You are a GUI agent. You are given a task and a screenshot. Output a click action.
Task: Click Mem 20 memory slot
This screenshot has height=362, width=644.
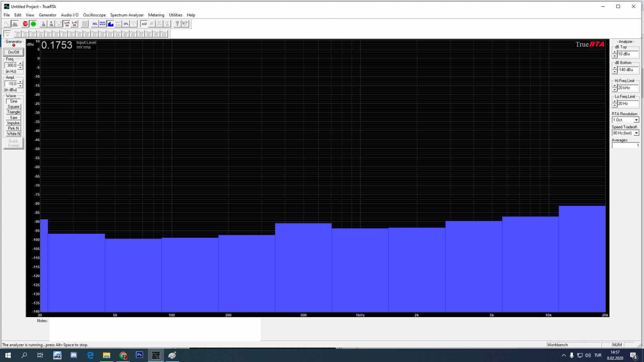click(x=164, y=34)
